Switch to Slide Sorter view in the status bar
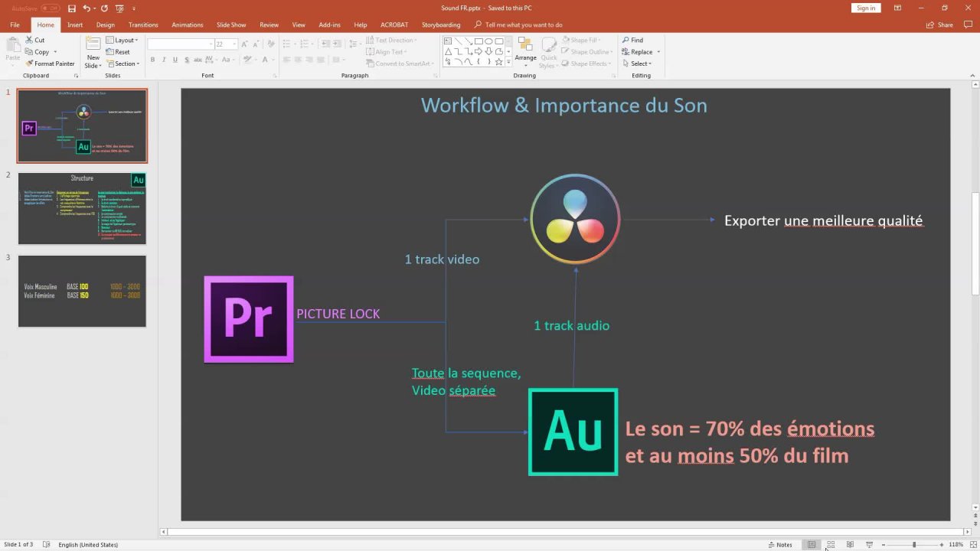Image resolution: width=980 pixels, height=551 pixels. coord(831,545)
